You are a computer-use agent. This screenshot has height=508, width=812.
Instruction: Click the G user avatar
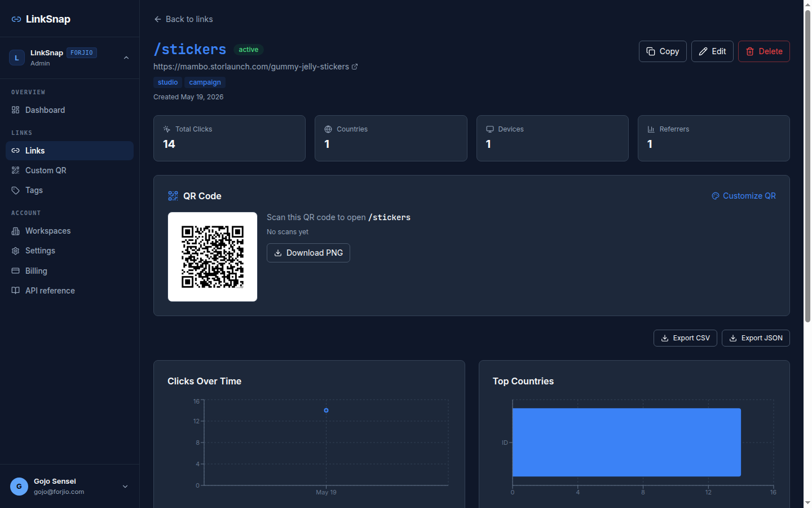(x=19, y=487)
